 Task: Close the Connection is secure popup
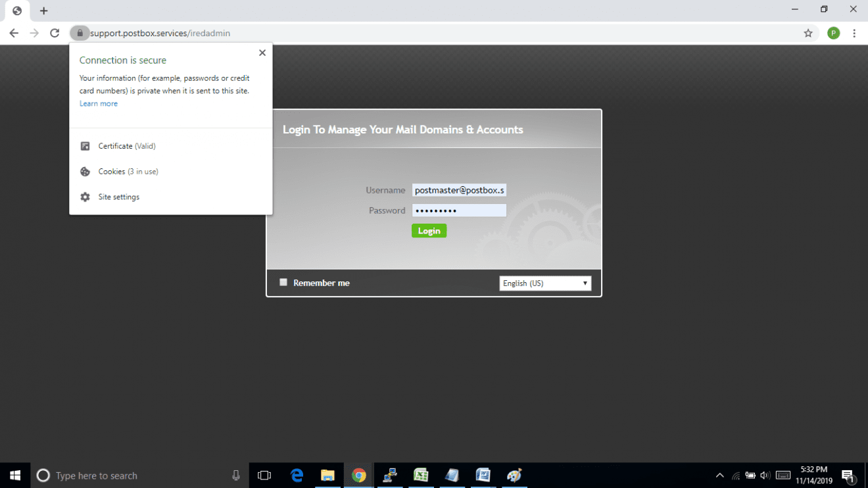262,53
